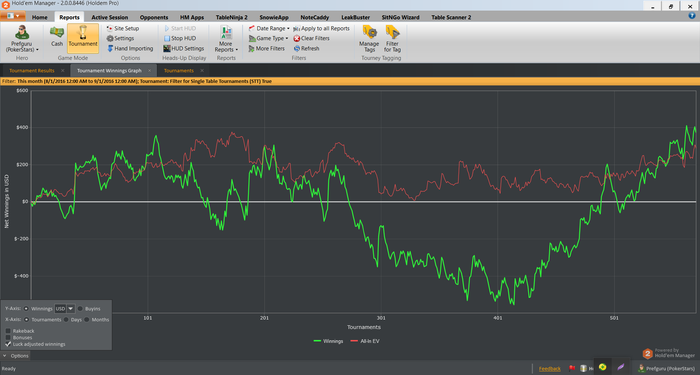Viewport: 700px width, 375px height.
Task: Open the LeakBuster tab
Action: click(355, 17)
